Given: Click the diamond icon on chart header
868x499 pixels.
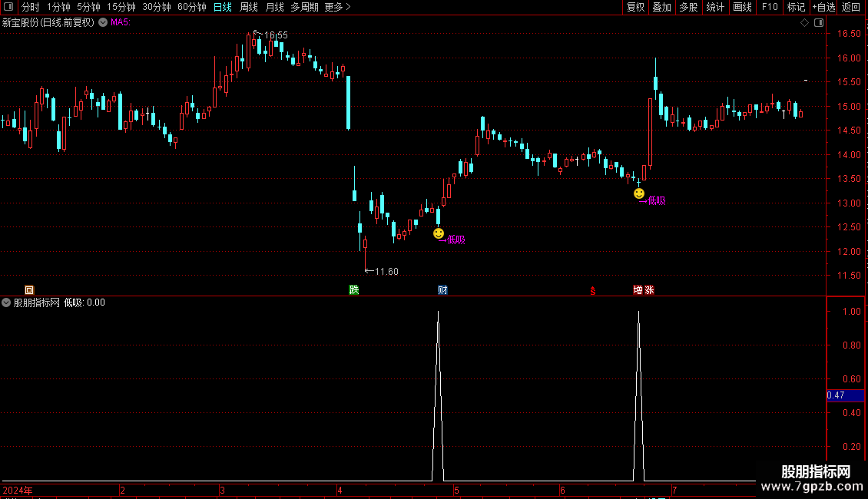Looking at the screenshot, I should tap(804, 23).
